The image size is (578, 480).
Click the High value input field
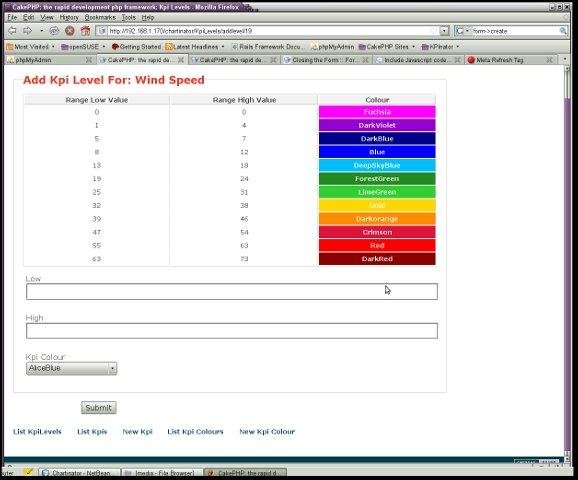coord(232,331)
